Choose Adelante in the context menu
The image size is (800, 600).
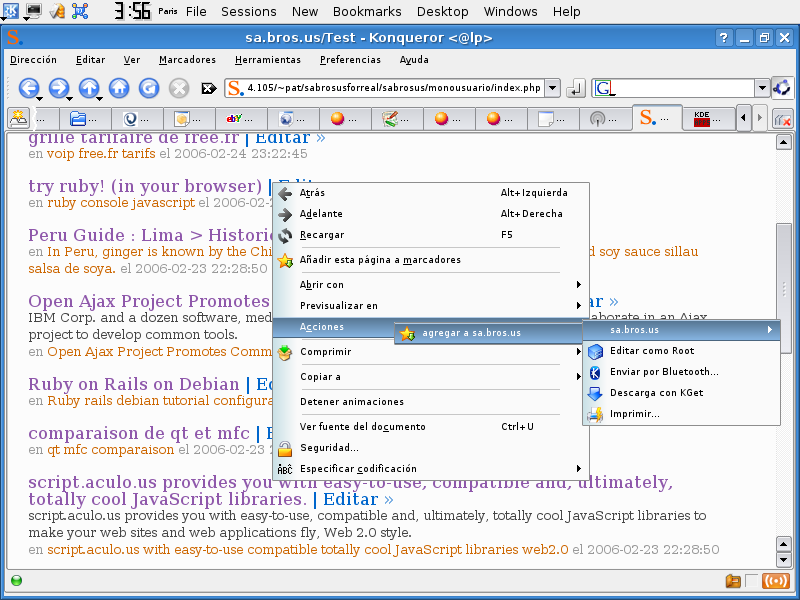pyautogui.click(x=431, y=214)
